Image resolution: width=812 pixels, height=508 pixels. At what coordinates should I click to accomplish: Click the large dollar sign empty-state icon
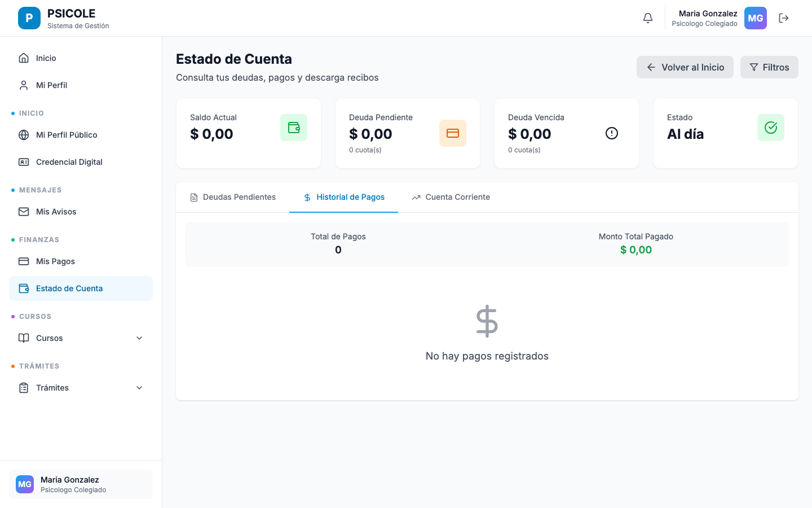(487, 322)
